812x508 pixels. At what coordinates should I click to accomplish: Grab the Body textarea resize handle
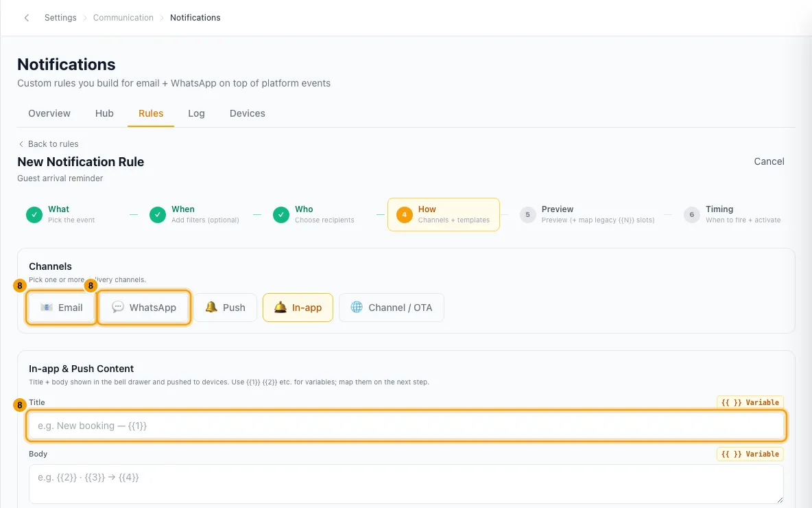click(779, 500)
